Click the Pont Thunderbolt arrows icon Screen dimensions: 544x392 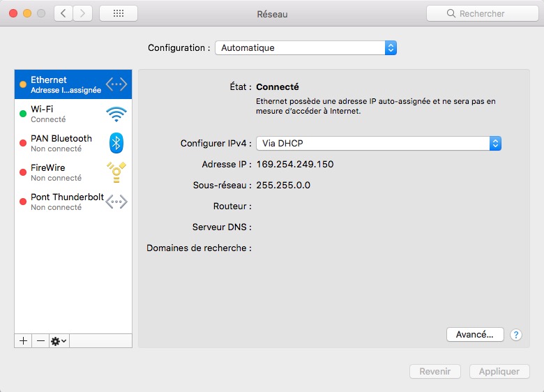[x=116, y=202]
